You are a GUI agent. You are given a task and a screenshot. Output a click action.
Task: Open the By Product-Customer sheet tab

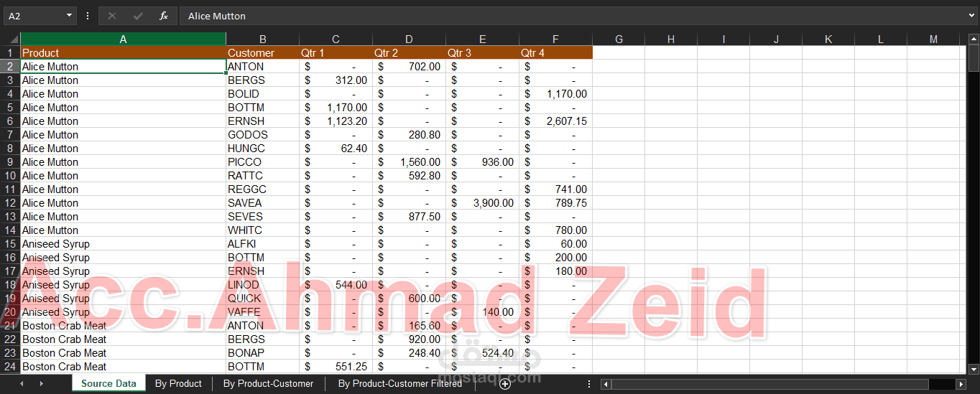[x=268, y=383]
